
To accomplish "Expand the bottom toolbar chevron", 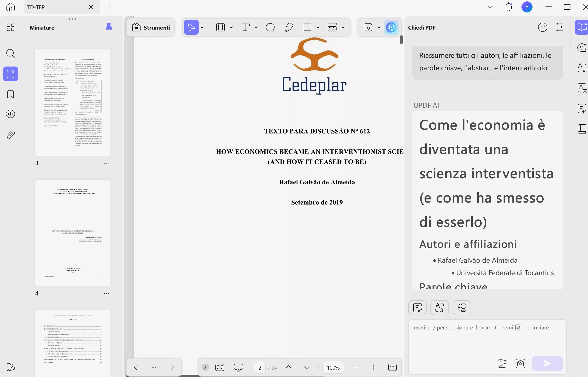I will pos(205,367).
